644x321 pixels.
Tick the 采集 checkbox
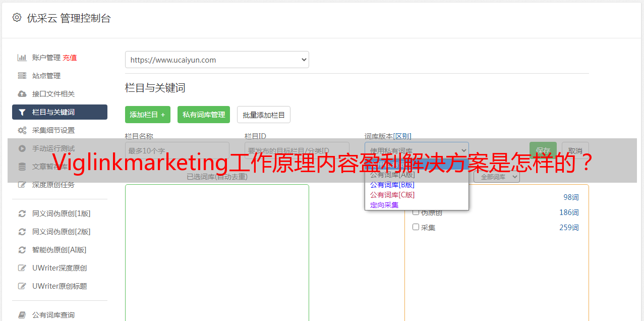pos(416,227)
